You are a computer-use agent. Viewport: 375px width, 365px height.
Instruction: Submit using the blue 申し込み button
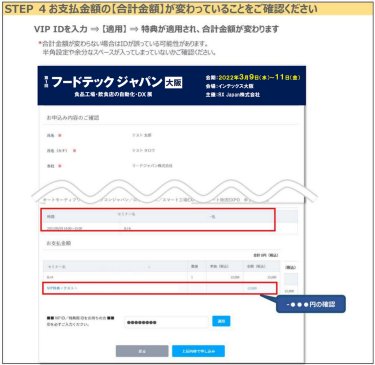pyautogui.click(x=198, y=351)
